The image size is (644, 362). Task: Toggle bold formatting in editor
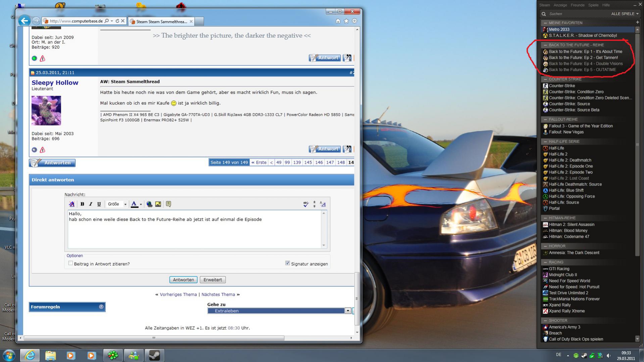(82, 204)
